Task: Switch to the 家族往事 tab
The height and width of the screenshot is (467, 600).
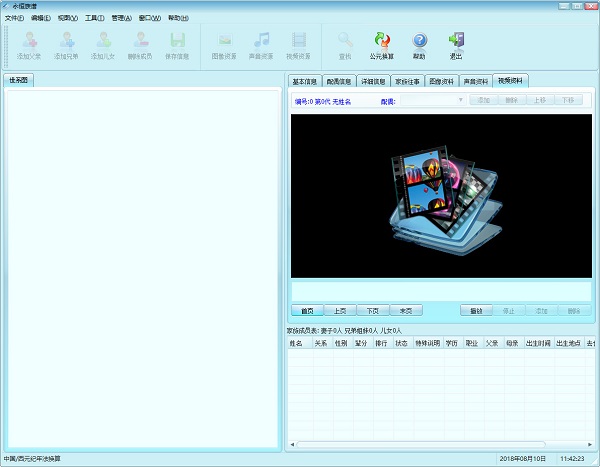Action: pos(407,81)
